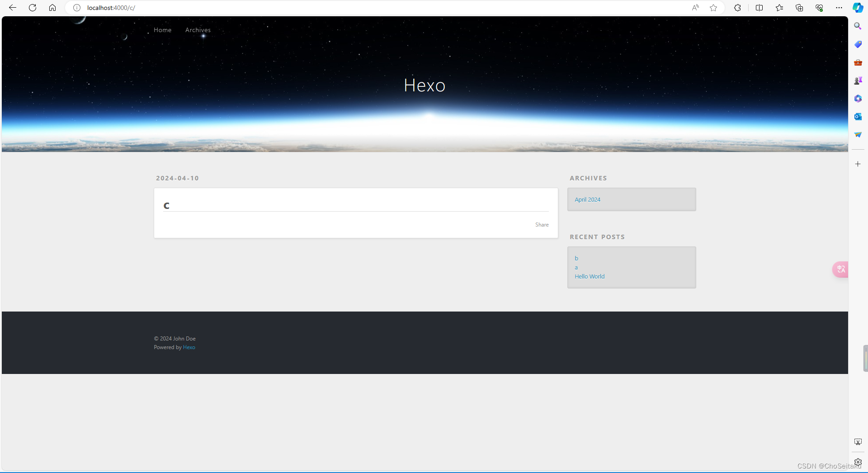Click Share on the post
The height and width of the screenshot is (473, 868).
(542, 225)
